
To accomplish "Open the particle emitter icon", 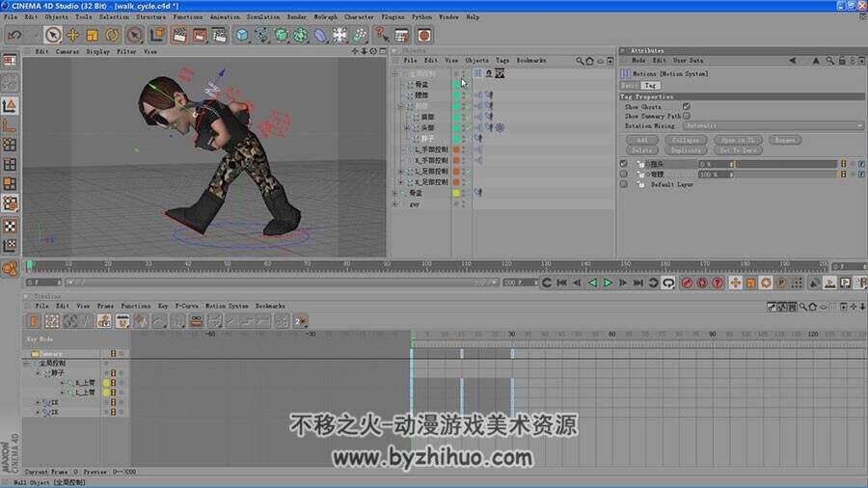I will point(360,36).
